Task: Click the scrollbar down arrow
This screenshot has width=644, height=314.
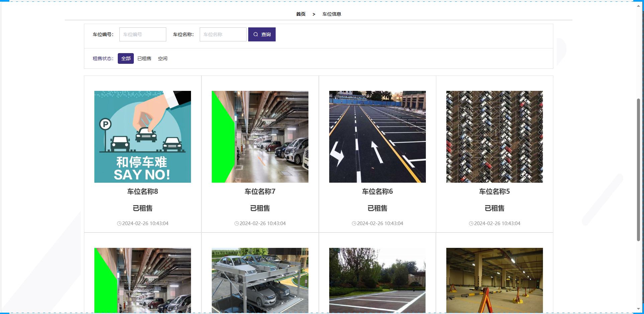Action: tap(638, 309)
